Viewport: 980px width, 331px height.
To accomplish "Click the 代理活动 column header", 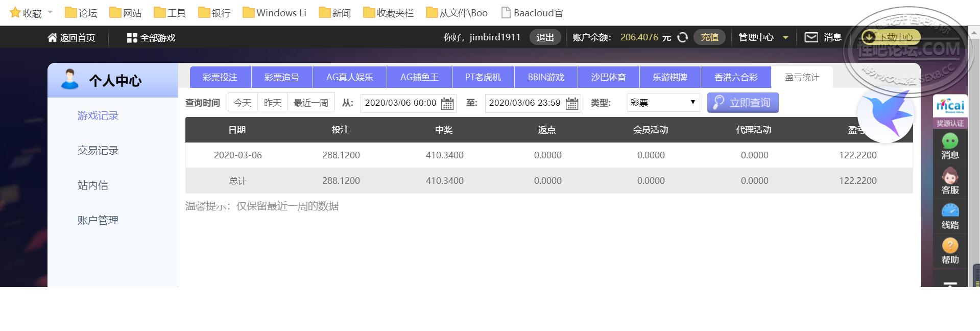I will [754, 130].
